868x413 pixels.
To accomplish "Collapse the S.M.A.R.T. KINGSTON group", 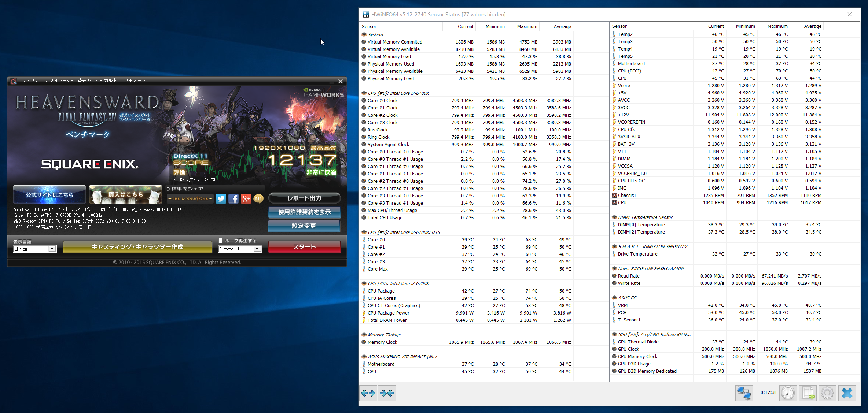I will pos(614,246).
